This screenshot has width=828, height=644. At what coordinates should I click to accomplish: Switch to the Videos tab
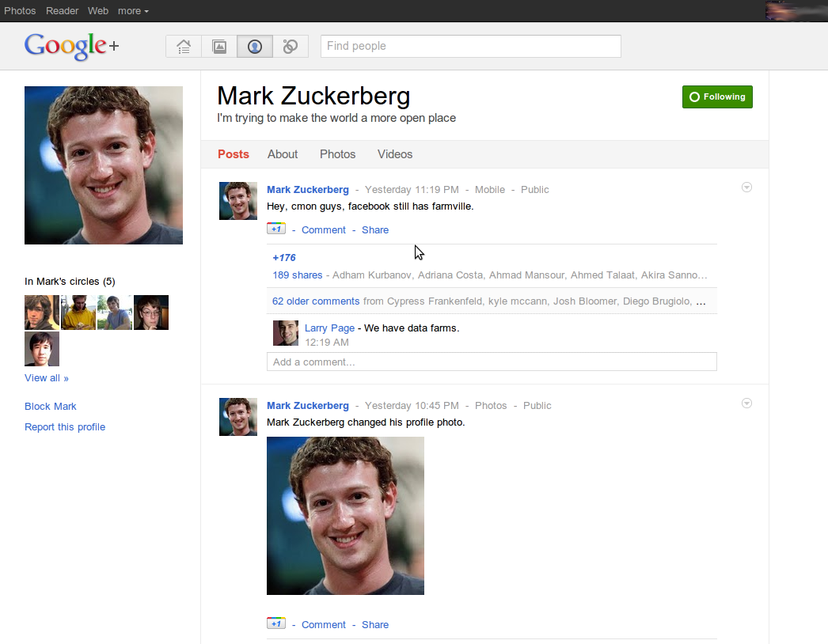tap(395, 154)
